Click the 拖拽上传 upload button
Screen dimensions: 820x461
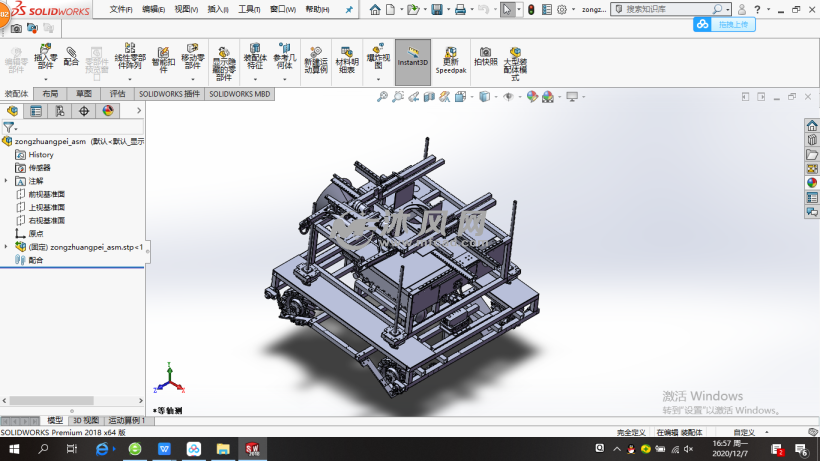(730, 25)
